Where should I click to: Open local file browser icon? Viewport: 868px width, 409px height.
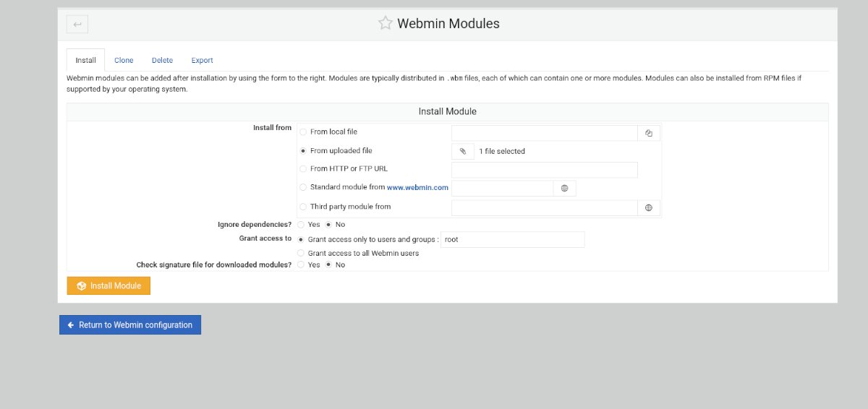[649, 133]
